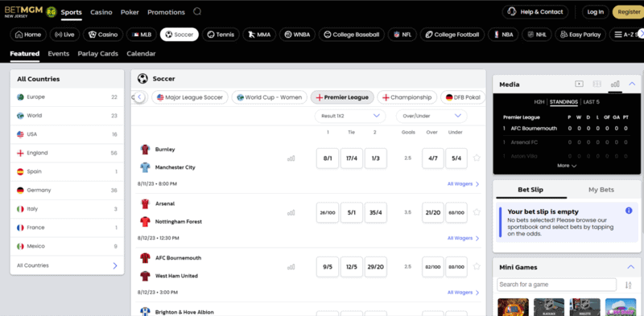Select Over 2.5 goals at 4/7
644x316 pixels.
click(433, 158)
